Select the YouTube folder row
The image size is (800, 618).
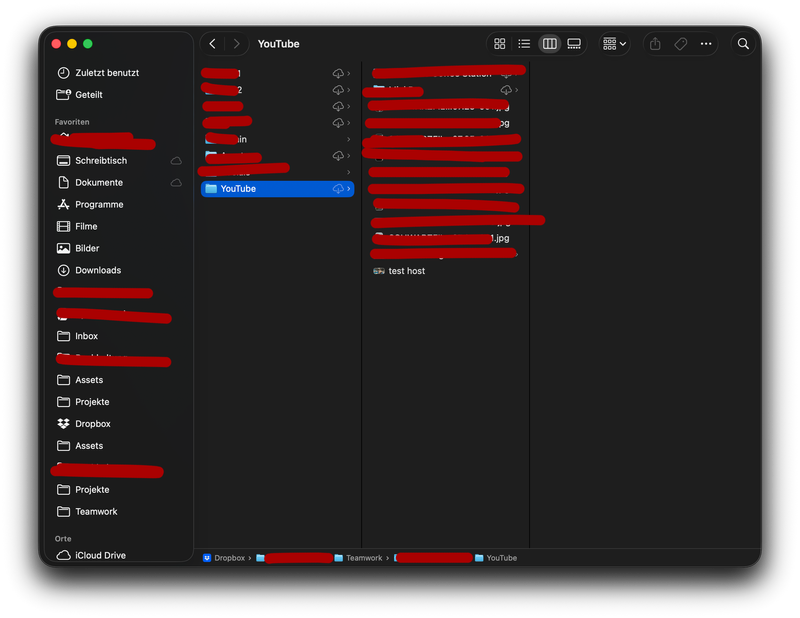(x=277, y=189)
